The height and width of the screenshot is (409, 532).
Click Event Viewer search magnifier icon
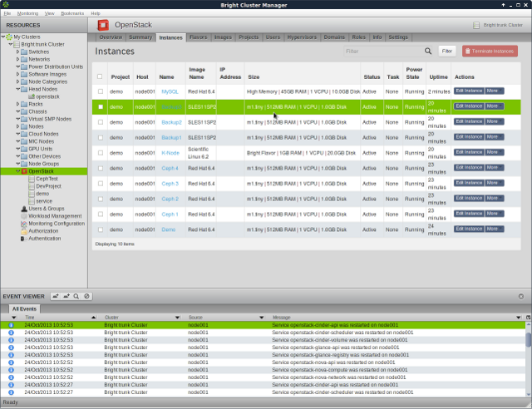(76, 296)
